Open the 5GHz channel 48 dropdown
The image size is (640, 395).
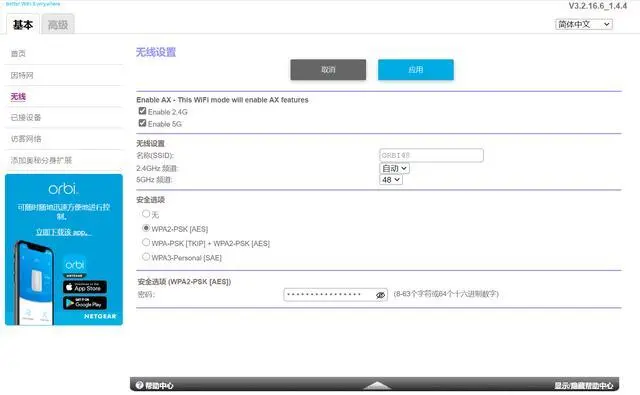(391, 180)
